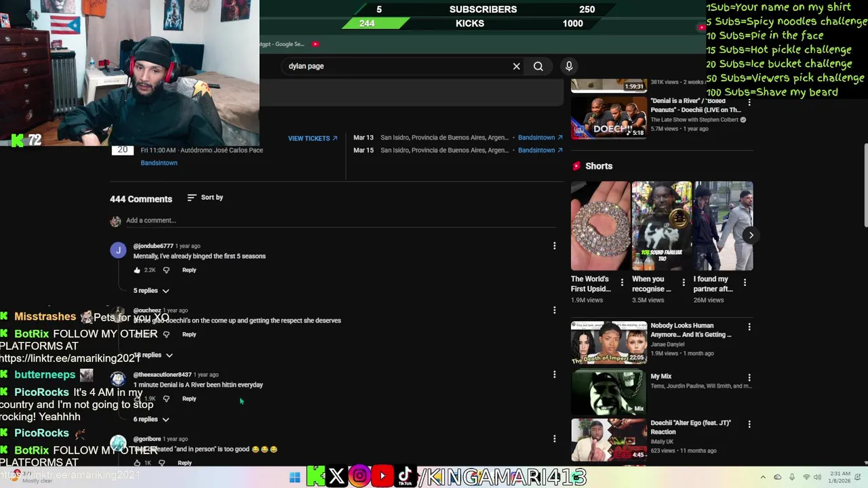This screenshot has height=488, width=868.
Task: Open the @goribore username link
Action: click(x=147, y=439)
